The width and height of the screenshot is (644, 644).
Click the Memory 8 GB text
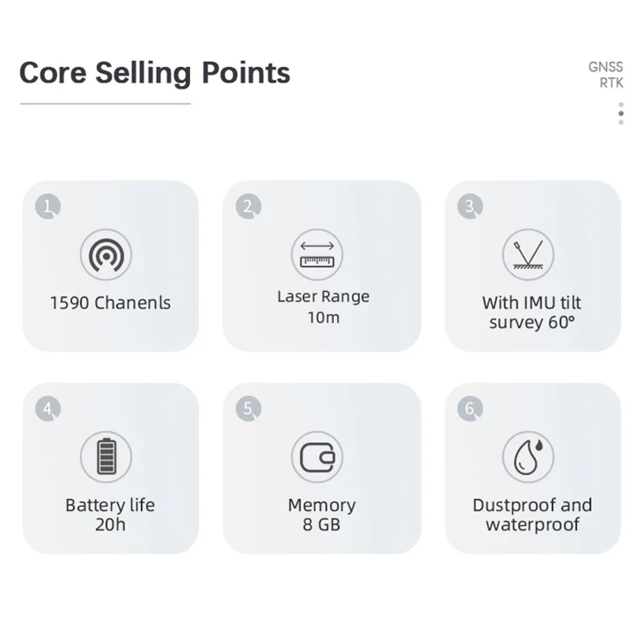[321, 514]
